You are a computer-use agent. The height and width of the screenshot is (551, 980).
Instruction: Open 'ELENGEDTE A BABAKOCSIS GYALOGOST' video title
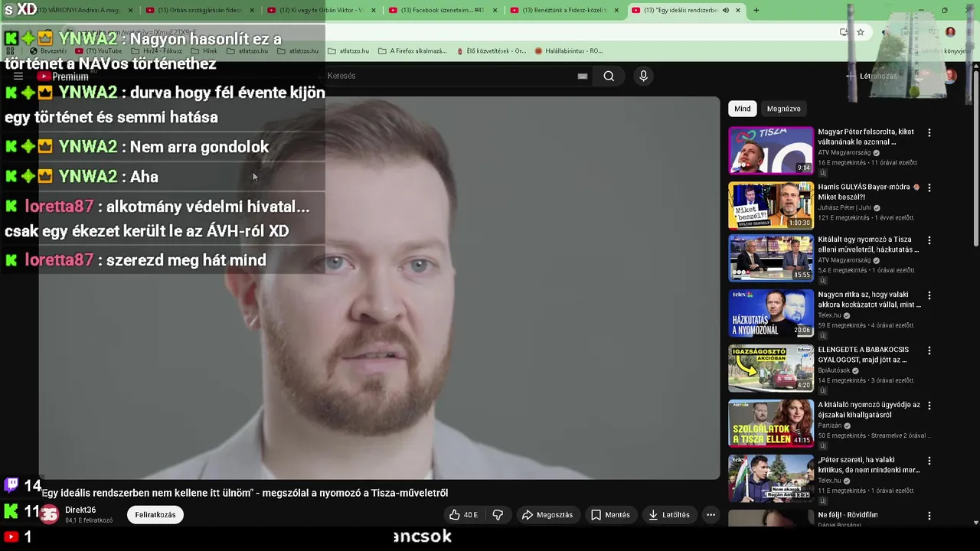tap(864, 355)
